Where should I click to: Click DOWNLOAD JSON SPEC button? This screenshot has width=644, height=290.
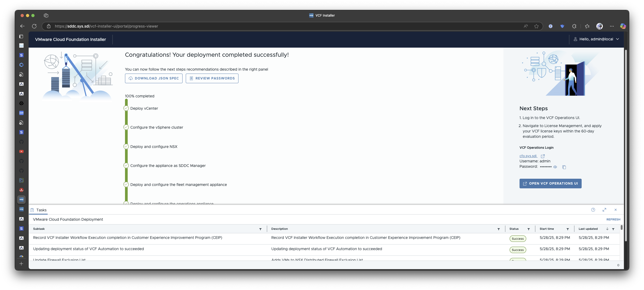[154, 78]
